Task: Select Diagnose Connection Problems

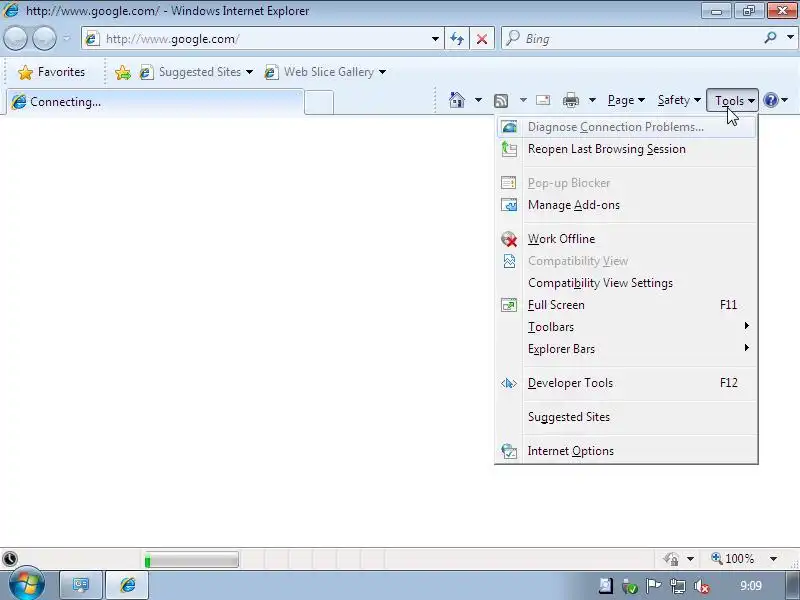Action: [x=627, y=127]
